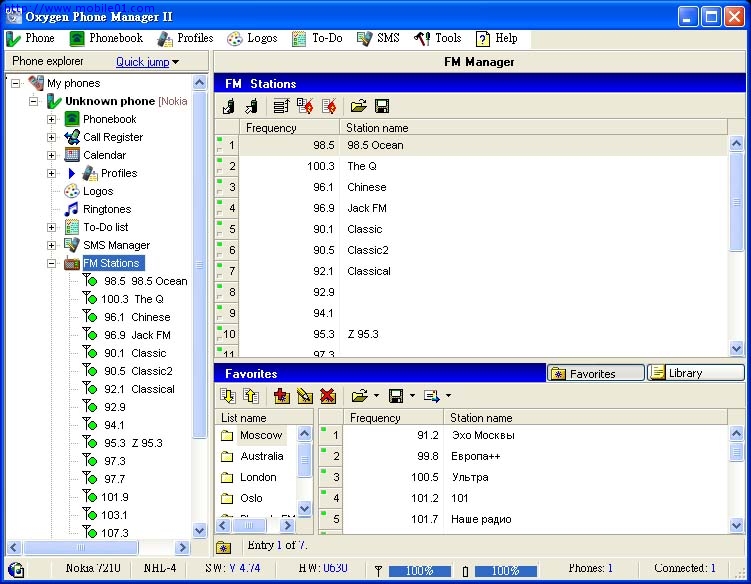
Task: Click right arrow of tree horizontal scrollbar
Action: [x=182, y=547]
